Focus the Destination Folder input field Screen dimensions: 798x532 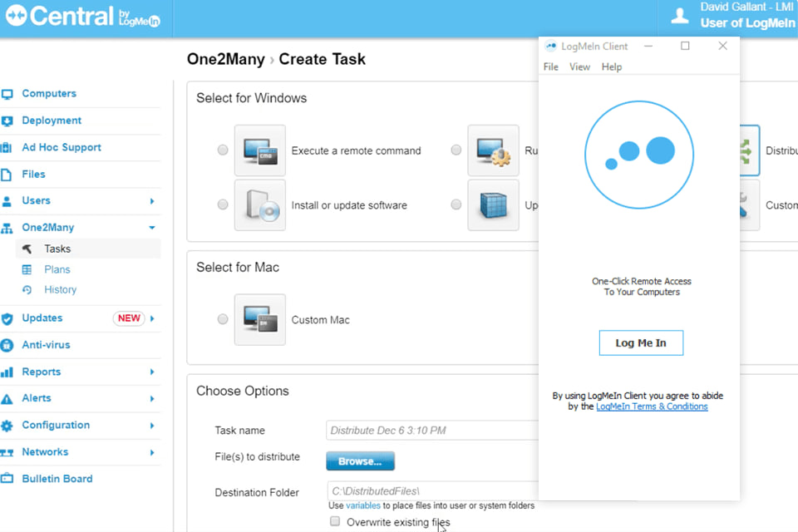tap(432, 491)
